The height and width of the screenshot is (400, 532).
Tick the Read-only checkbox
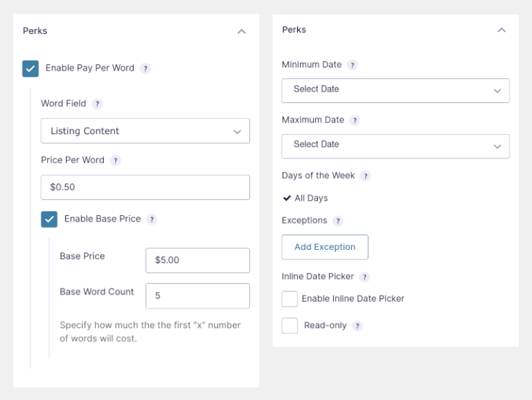coord(290,326)
